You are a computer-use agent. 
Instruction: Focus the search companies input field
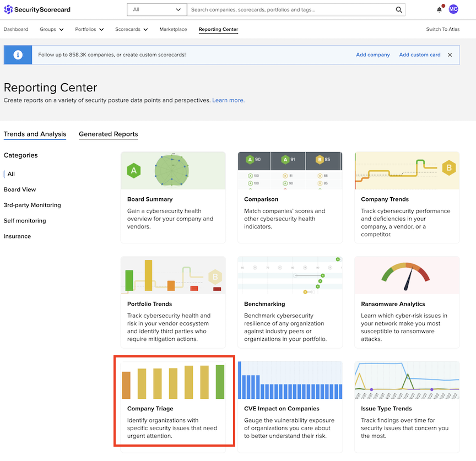click(291, 10)
